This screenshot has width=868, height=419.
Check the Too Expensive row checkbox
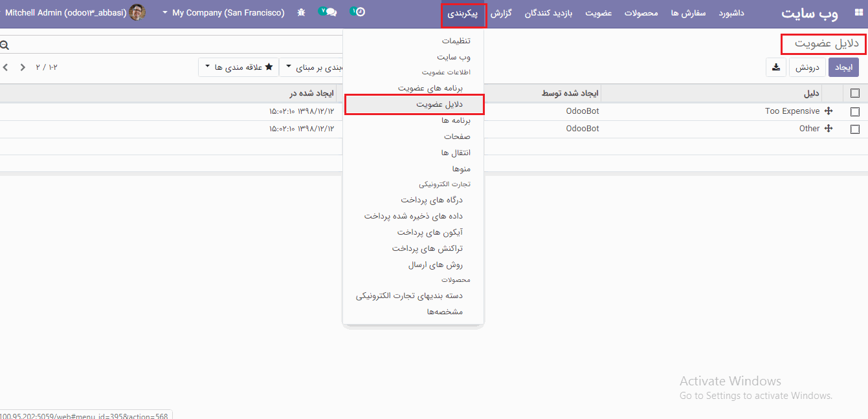coord(855,112)
